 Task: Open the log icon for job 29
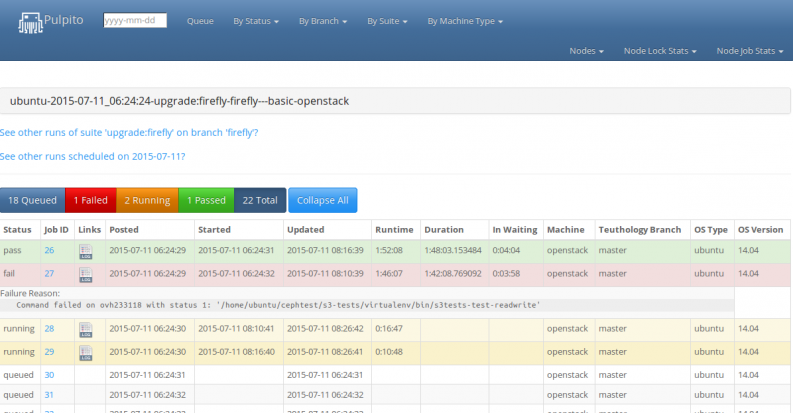[85, 352]
